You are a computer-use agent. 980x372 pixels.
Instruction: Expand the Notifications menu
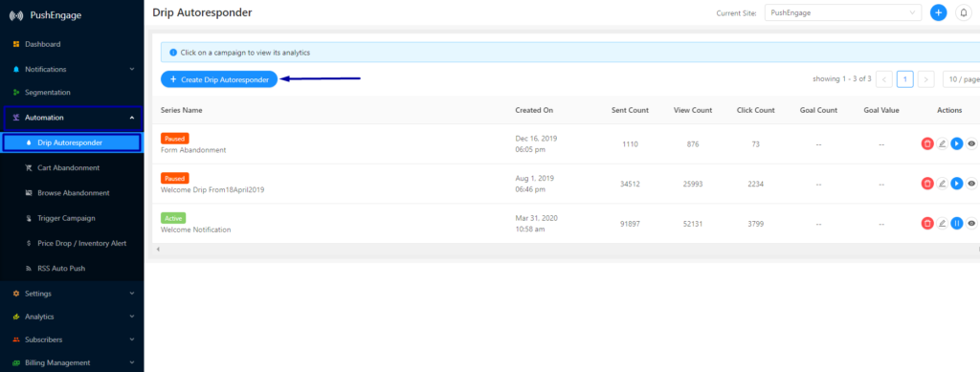click(72, 69)
